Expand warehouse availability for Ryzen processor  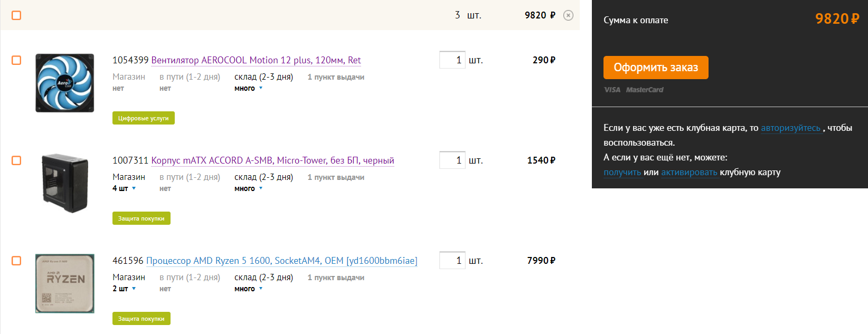tap(248, 289)
